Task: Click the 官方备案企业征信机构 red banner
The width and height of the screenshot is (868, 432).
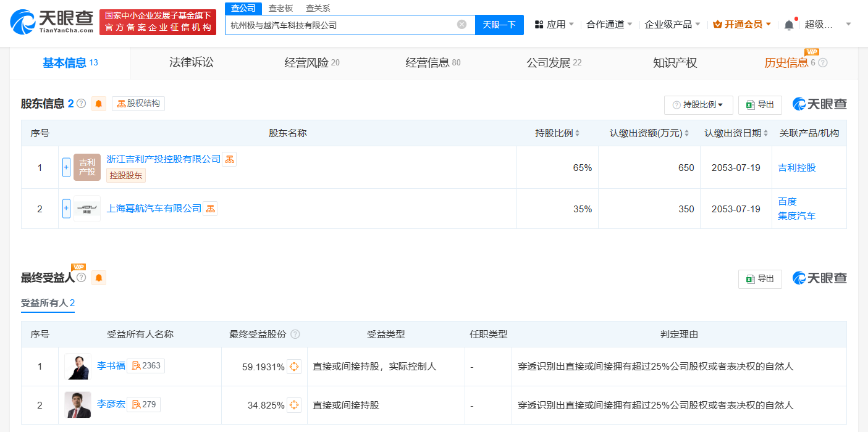Action: click(x=158, y=22)
